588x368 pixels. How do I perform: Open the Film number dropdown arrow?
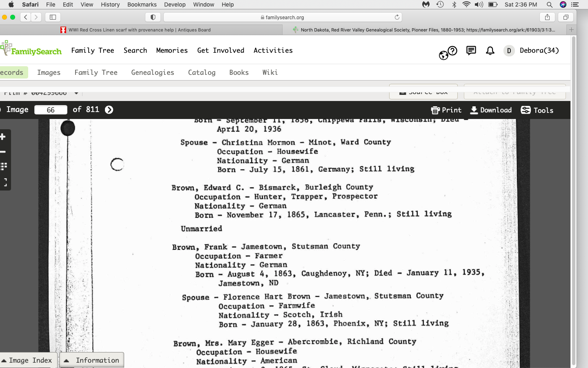(76, 93)
